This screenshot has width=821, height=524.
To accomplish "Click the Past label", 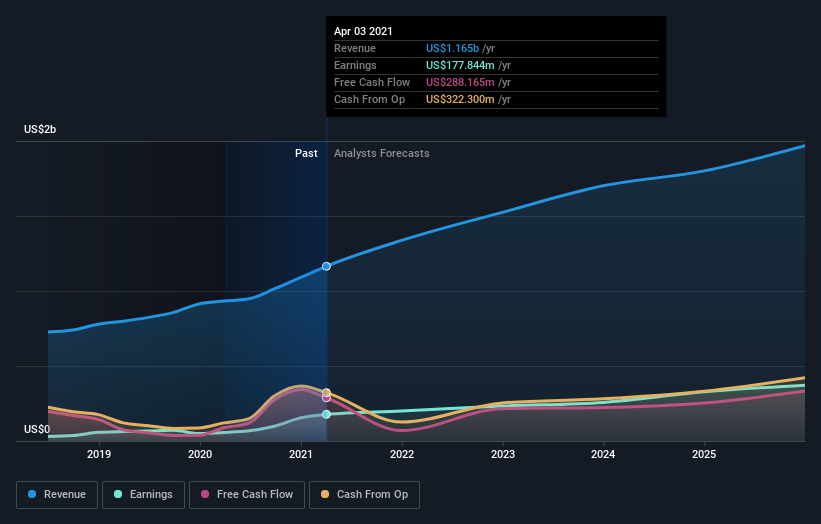I will [x=306, y=153].
